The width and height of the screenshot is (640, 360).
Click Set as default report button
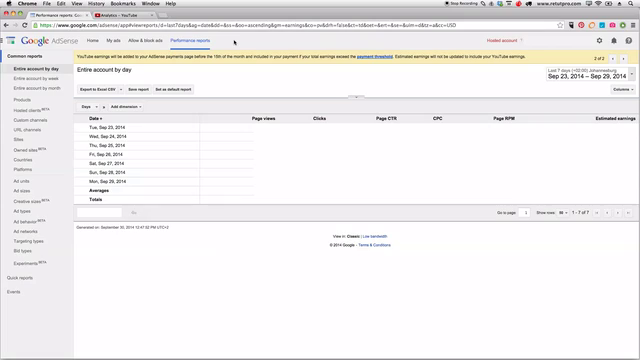173,89
